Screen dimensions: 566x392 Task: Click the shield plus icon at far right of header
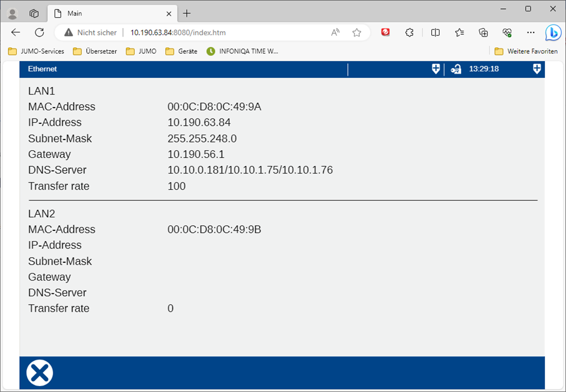click(x=537, y=69)
